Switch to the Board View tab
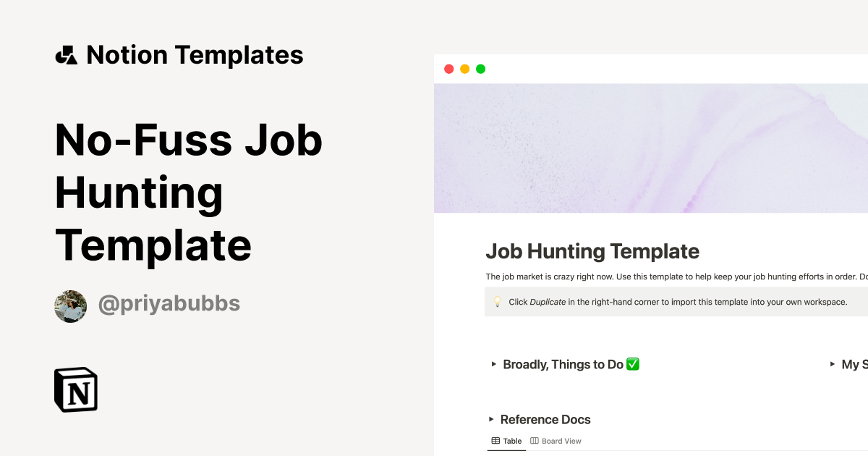 click(x=561, y=441)
